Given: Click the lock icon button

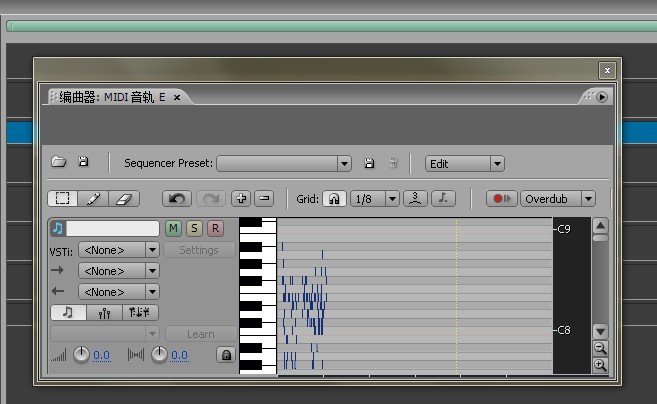Looking at the screenshot, I should pyautogui.click(x=226, y=355).
